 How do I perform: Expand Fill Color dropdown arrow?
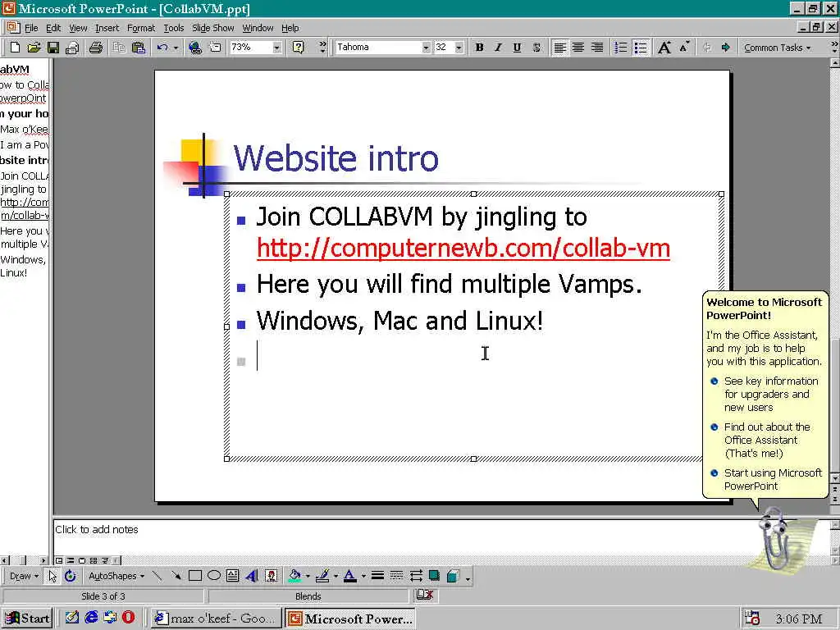308,576
